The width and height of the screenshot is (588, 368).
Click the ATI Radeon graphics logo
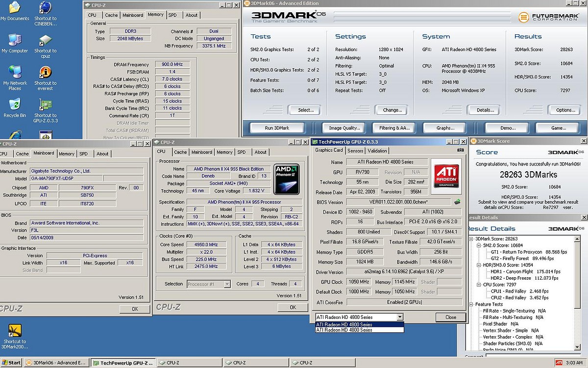446,176
